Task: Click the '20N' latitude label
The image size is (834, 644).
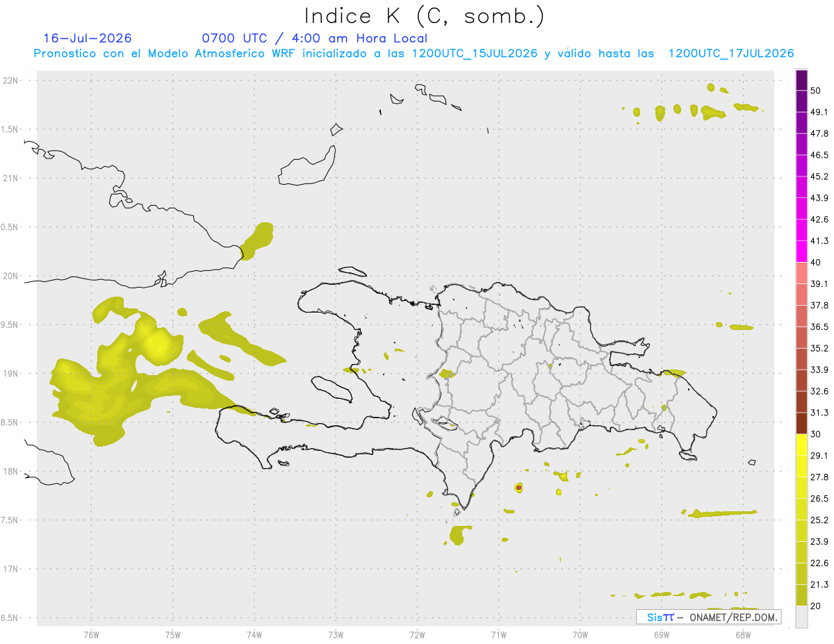Action: (x=10, y=276)
